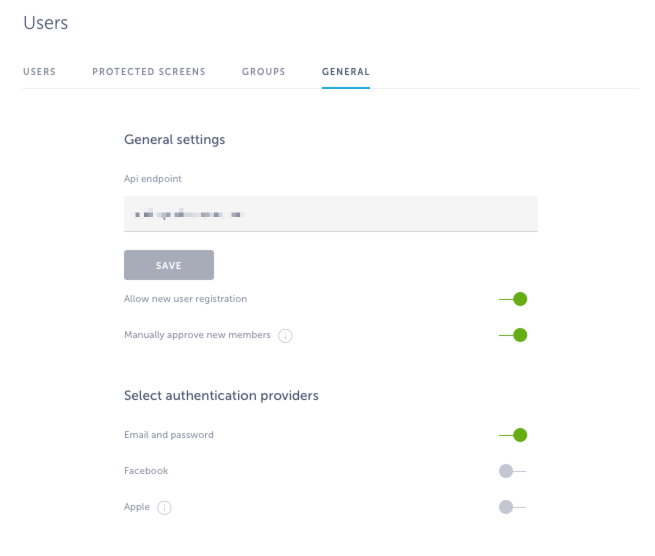This screenshot has height=556, width=655.
Task: Click the Api endpoint field label
Action: (153, 179)
